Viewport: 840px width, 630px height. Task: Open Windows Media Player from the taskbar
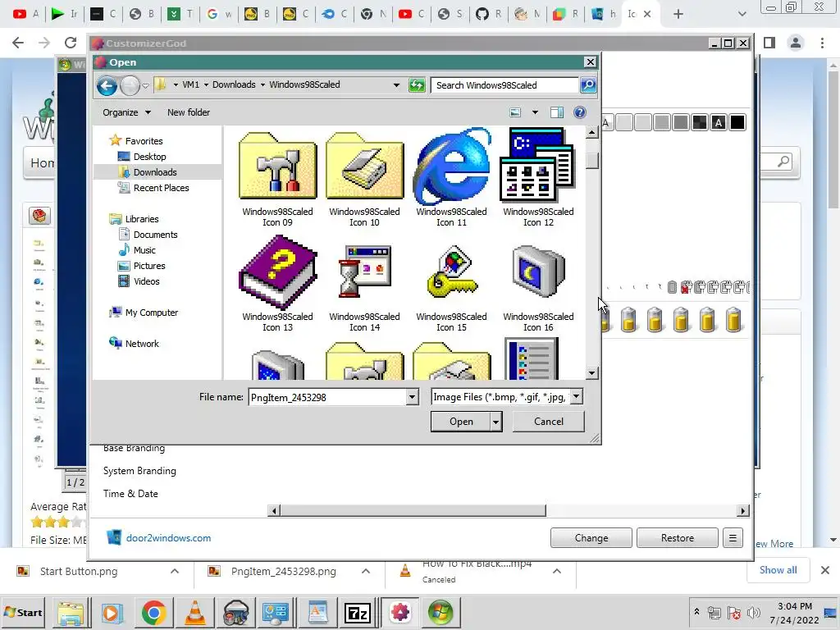tap(112, 612)
